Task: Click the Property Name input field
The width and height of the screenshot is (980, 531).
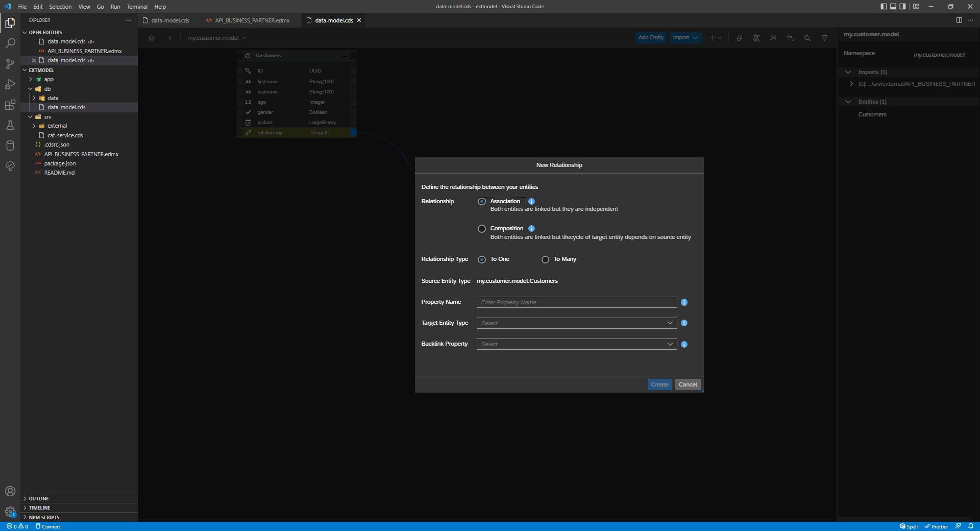Action: [x=576, y=302]
